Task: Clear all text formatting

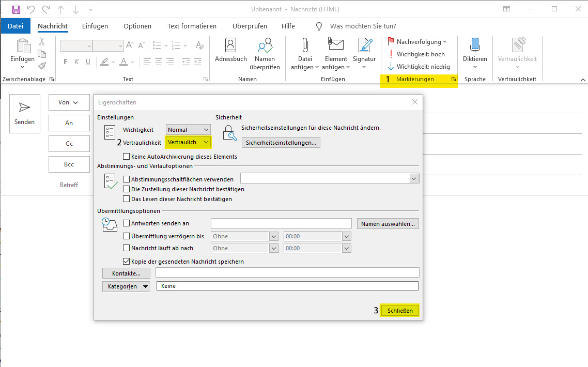Action: tap(199, 45)
